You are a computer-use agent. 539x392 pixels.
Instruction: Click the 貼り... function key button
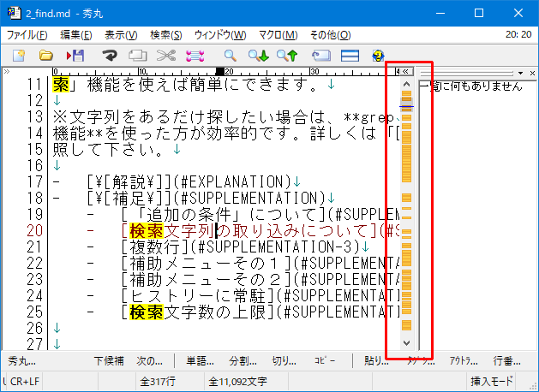376,361
